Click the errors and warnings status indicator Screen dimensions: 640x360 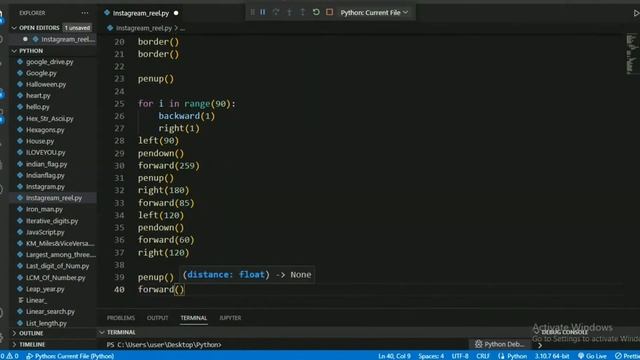coord(9,356)
